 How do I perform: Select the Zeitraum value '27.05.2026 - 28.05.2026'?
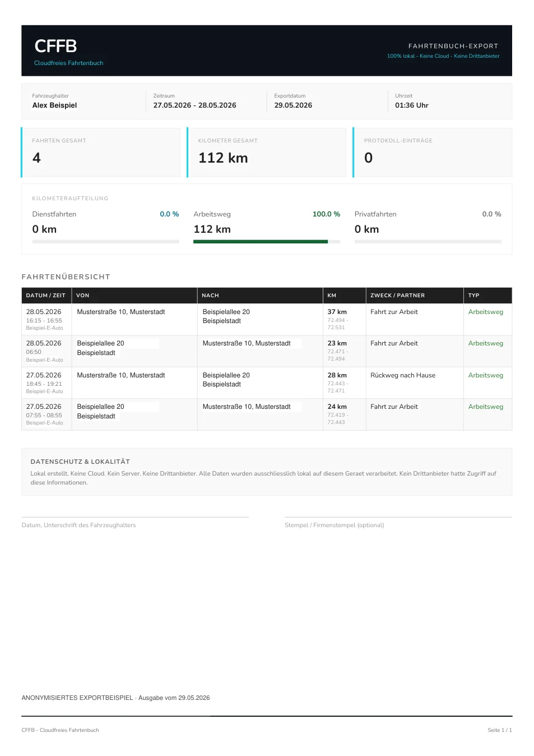[x=194, y=105]
